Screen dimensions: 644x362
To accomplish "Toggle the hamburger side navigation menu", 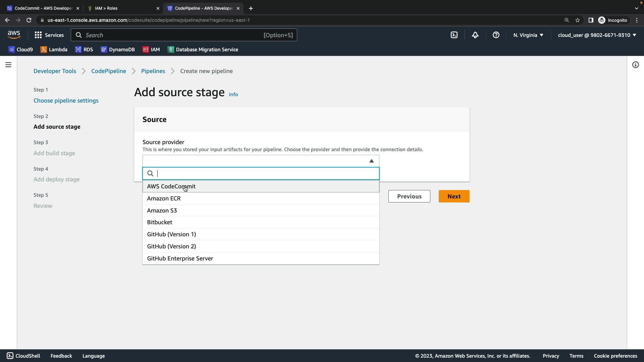I will pyautogui.click(x=8, y=65).
